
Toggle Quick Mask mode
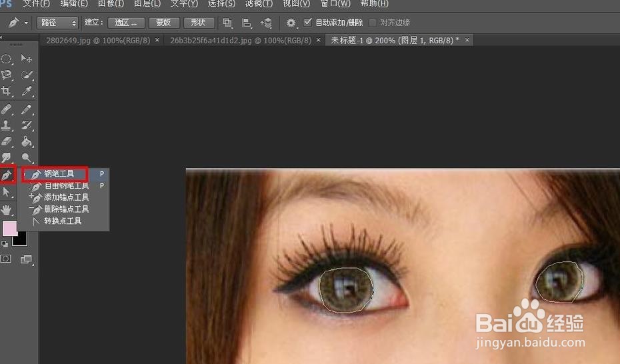(6, 259)
